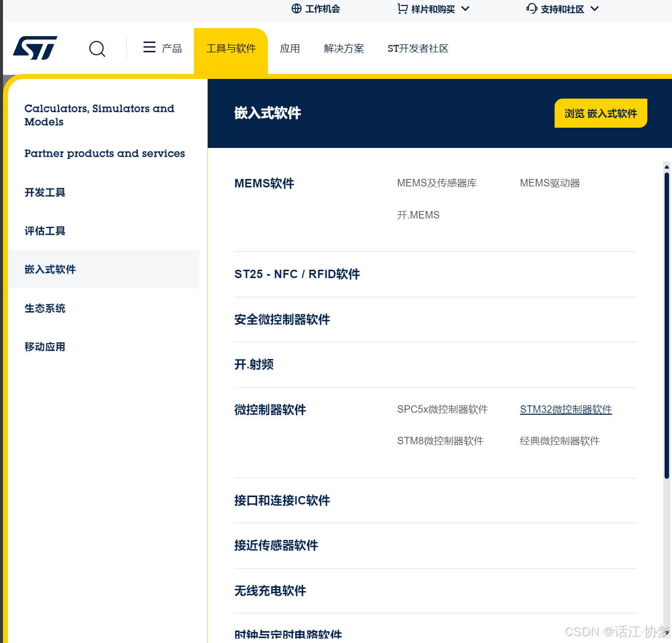The width and height of the screenshot is (672, 643).
Task: Open the 应用 menu item
Action: tap(290, 48)
